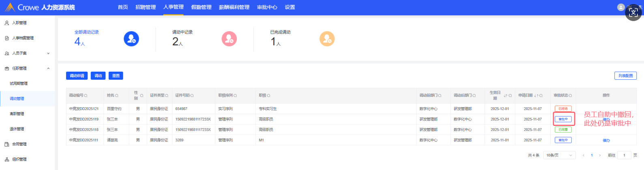Image resolution: width=644 pixels, height=170 pixels.
Task: Click the search icon beside 姓名 header
Action: [117, 96]
